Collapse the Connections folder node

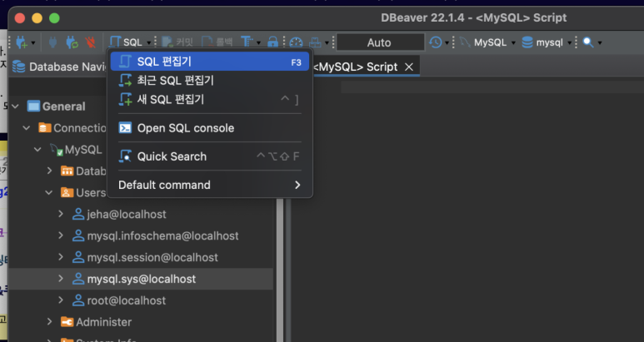tap(27, 128)
